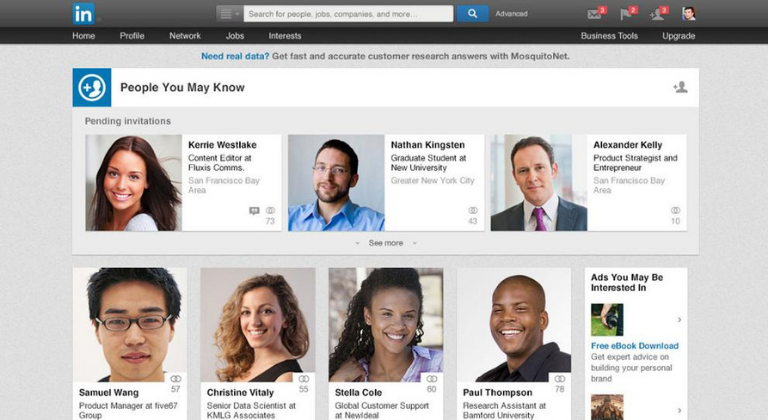Image resolution: width=768 pixels, height=420 pixels.
Task: Open the notifications flag icon
Action: [x=625, y=14]
